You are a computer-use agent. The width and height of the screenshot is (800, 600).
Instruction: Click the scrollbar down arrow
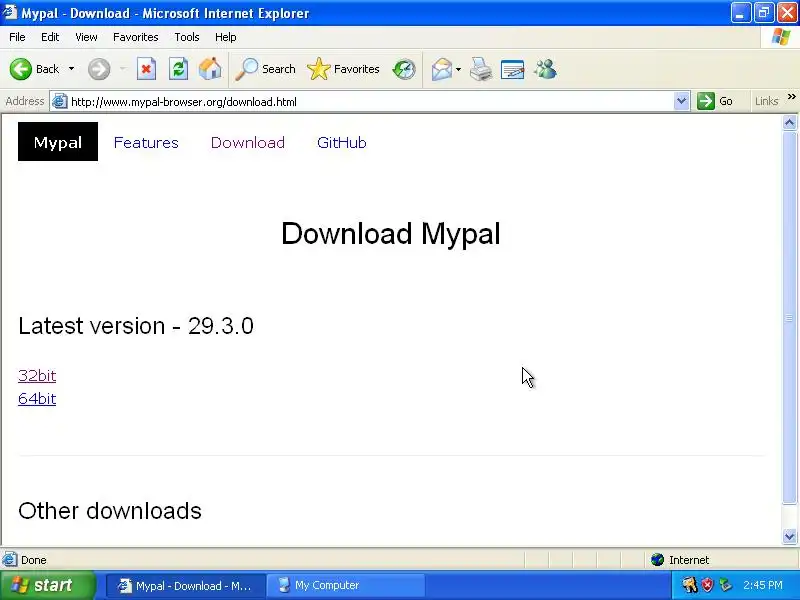789,536
